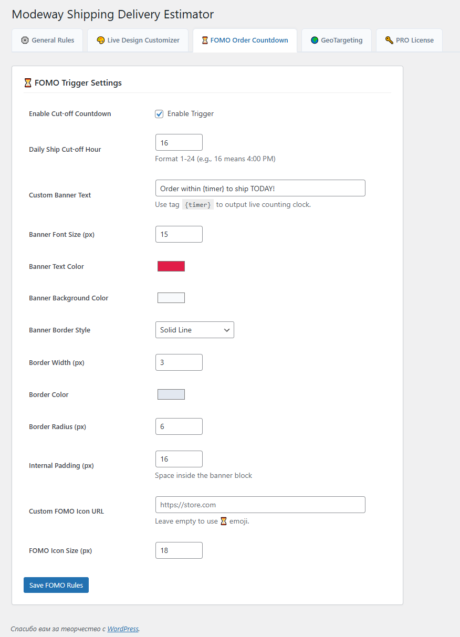Viewport: 460px width, 637px height.
Task: Click the hourglass icon beside FOMO Trigger Settings
Action: click(x=28, y=83)
